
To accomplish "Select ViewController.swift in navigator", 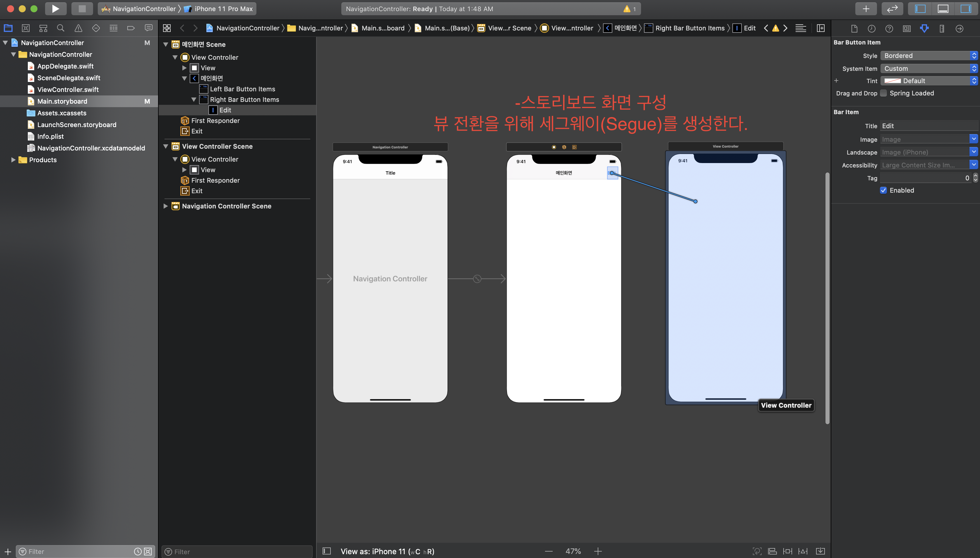I will [x=68, y=89].
